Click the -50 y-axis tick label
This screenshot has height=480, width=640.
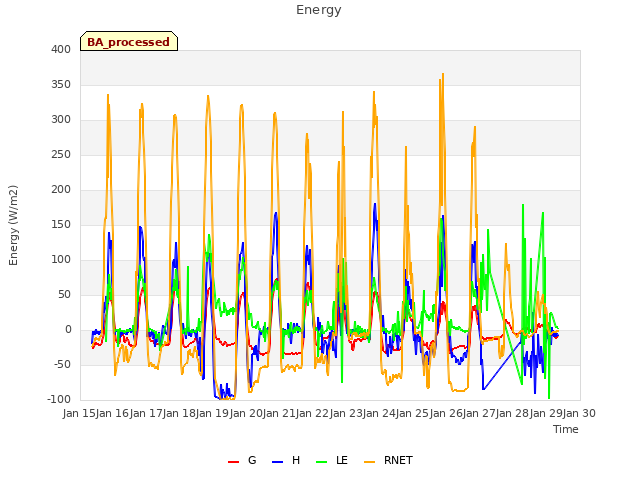coord(62,364)
